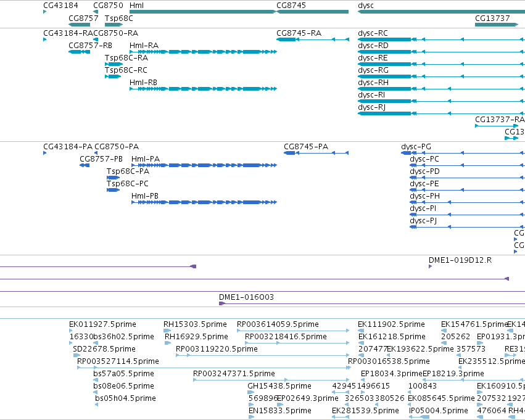Screen dimensions: 525x420
Task: Select the dysc gene bar
Action: pyautogui.click(x=441, y=12)
